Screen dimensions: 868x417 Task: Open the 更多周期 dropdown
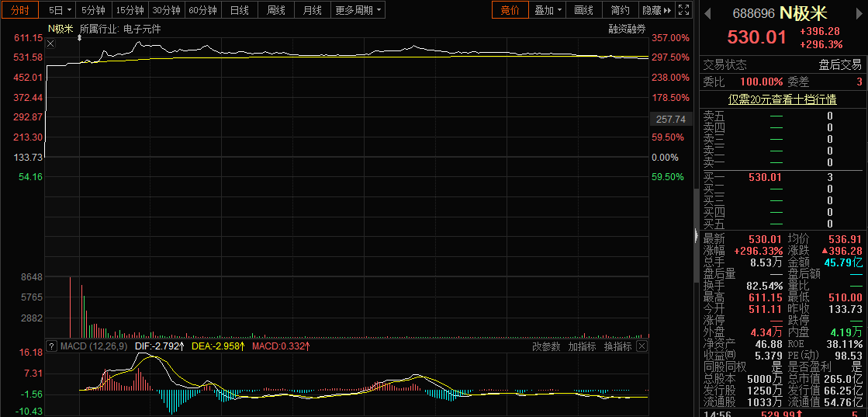358,10
